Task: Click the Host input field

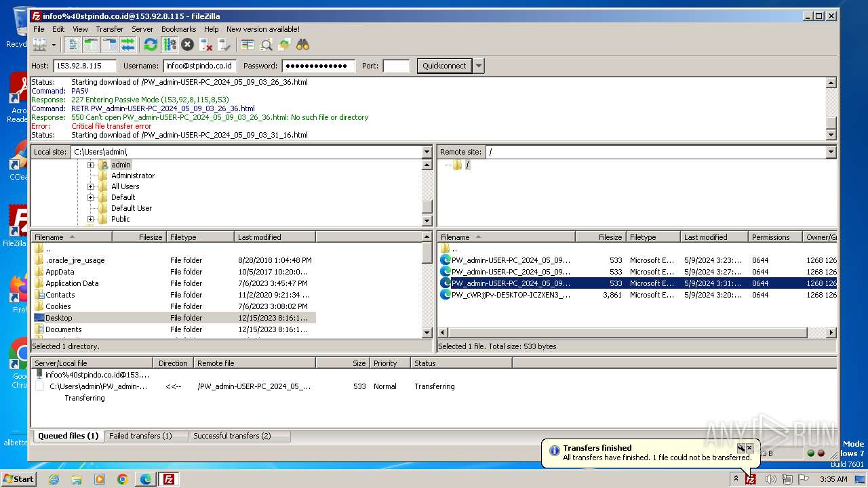Action: tap(85, 66)
